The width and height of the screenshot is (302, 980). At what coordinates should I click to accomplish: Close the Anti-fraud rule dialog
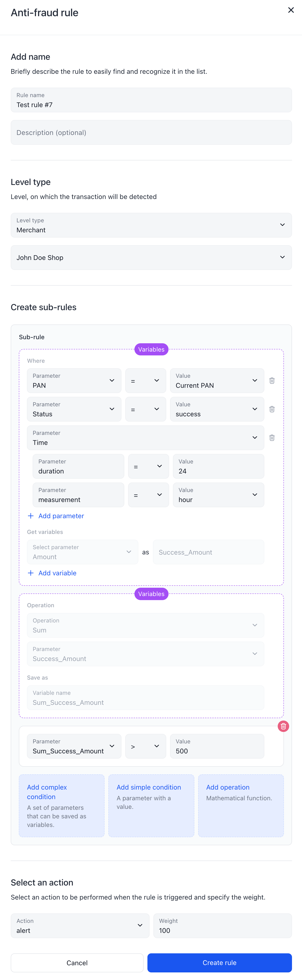(x=291, y=10)
